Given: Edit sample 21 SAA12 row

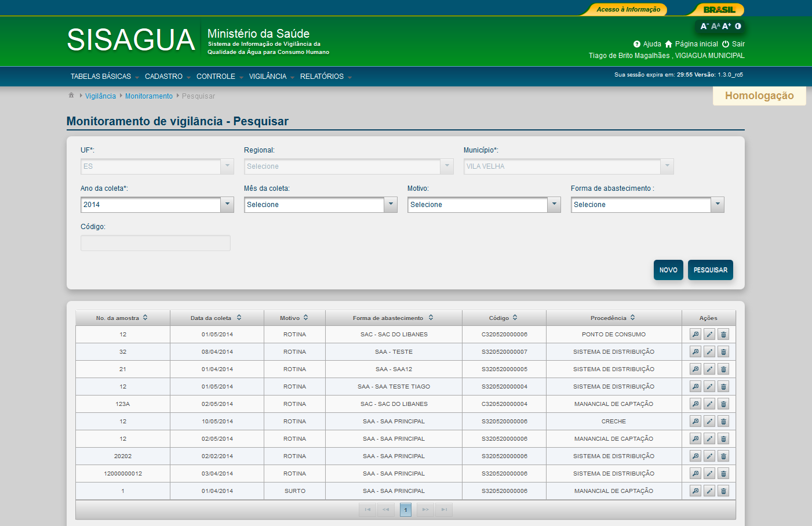Looking at the screenshot, I should (709, 369).
